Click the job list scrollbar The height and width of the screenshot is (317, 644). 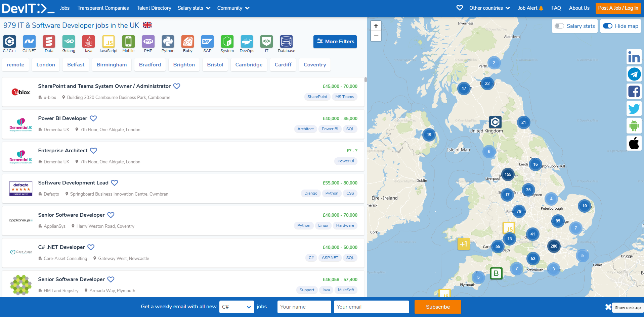coord(366,80)
